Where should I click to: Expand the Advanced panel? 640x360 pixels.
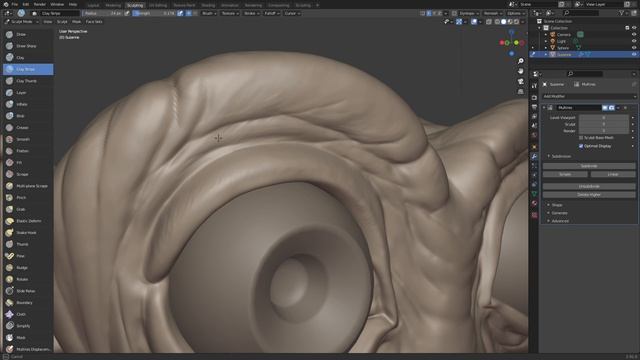(560, 221)
